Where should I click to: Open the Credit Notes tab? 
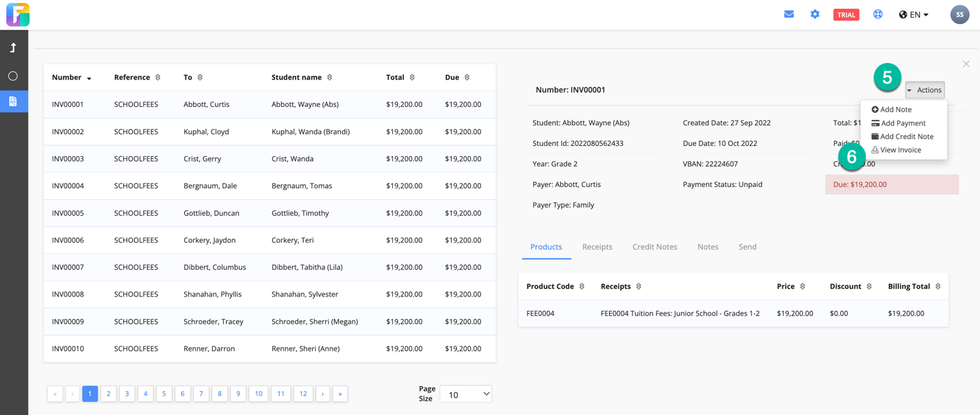(654, 247)
